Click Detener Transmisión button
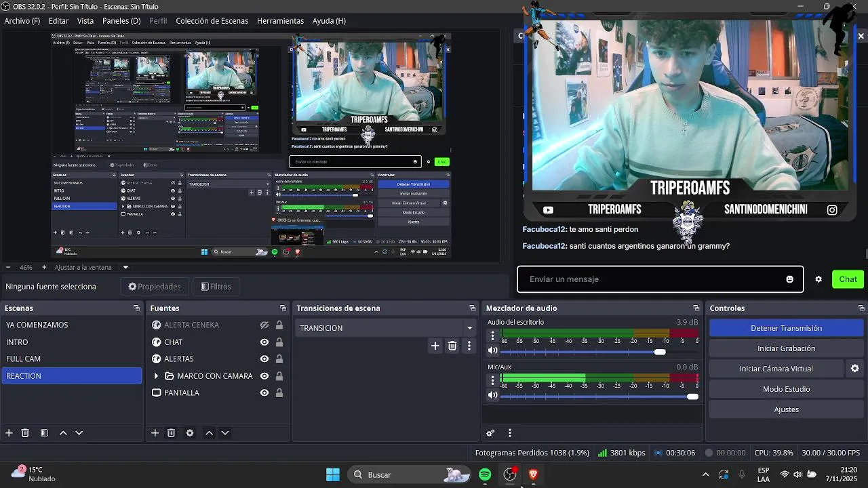The height and width of the screenshot is (488, 868). tap(786, 328)
